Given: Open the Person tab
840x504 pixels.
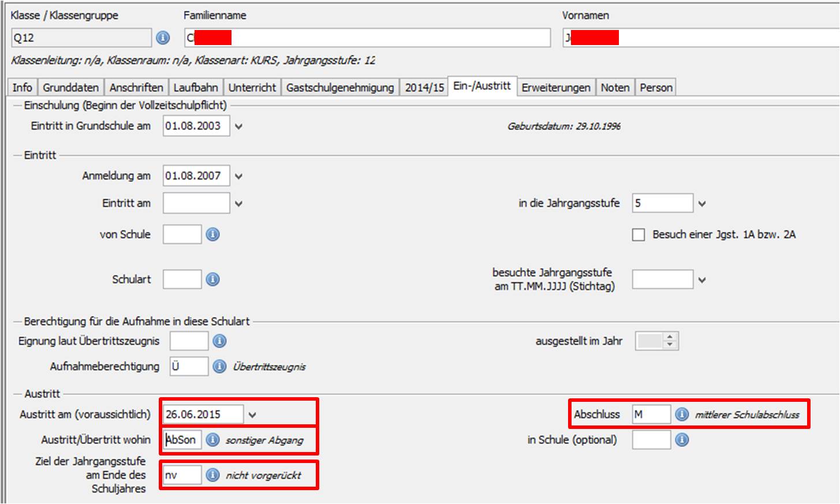Looking at the screenshot, I should point(656,87).
